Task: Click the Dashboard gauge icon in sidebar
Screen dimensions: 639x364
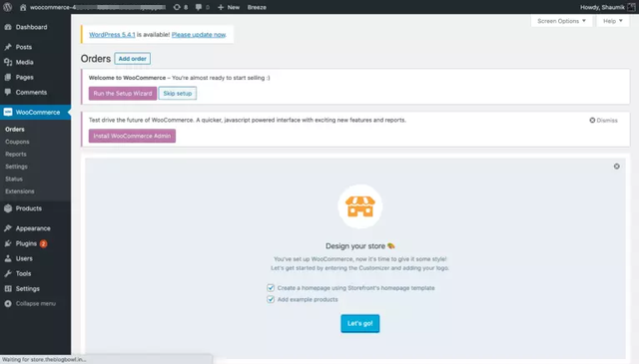Action: (x=8, y=27)
